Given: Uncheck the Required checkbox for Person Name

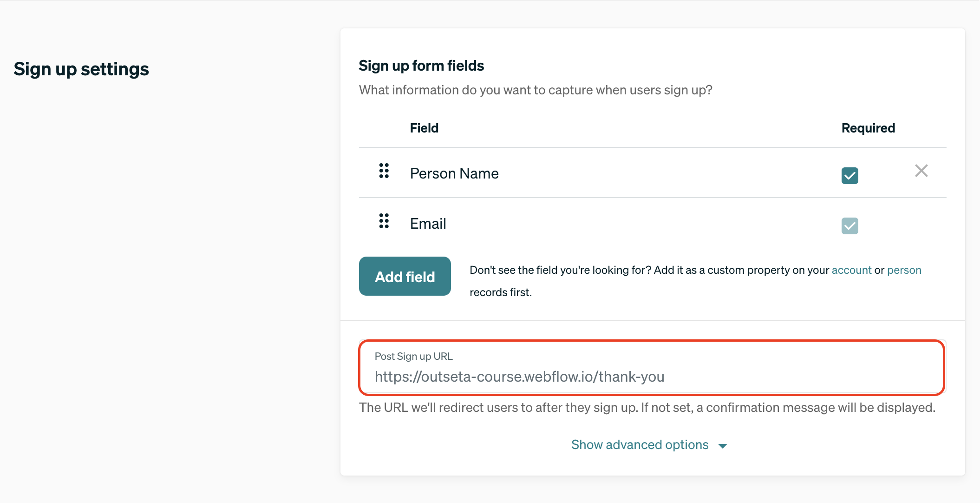Looking at the screenshot, I should [850, 176].
